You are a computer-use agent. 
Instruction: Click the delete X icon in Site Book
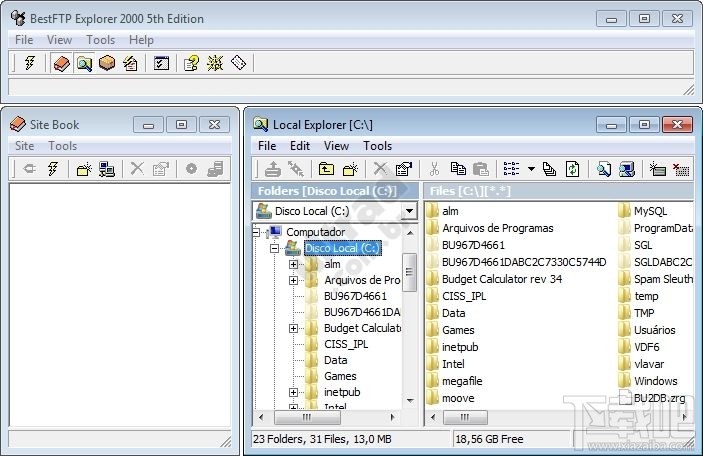[x=137, y=169]
